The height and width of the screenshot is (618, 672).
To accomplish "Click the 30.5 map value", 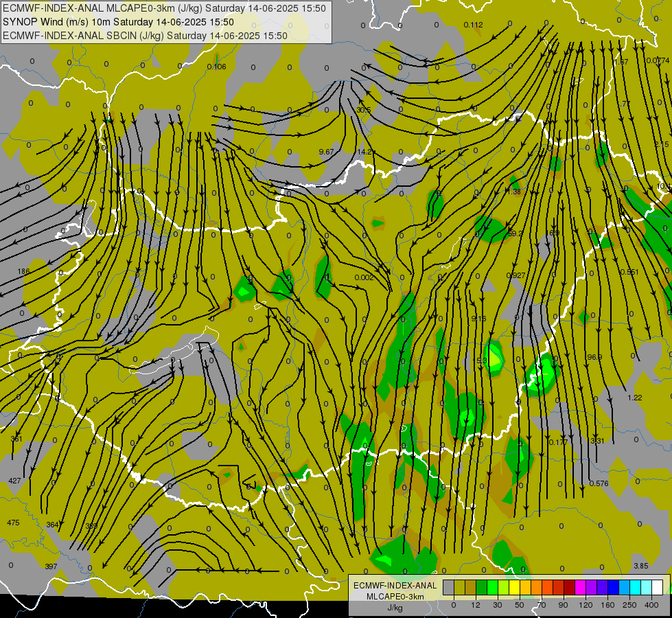I will [x=363, y=111].
